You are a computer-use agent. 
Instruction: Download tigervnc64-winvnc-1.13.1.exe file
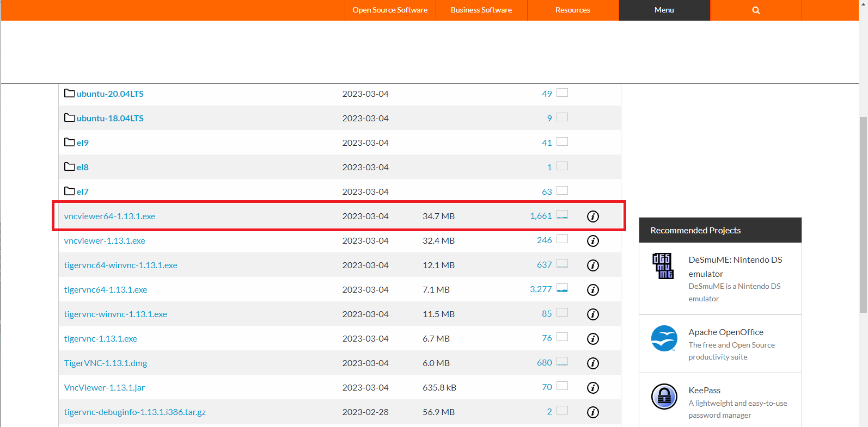click(x=120, y=265)
